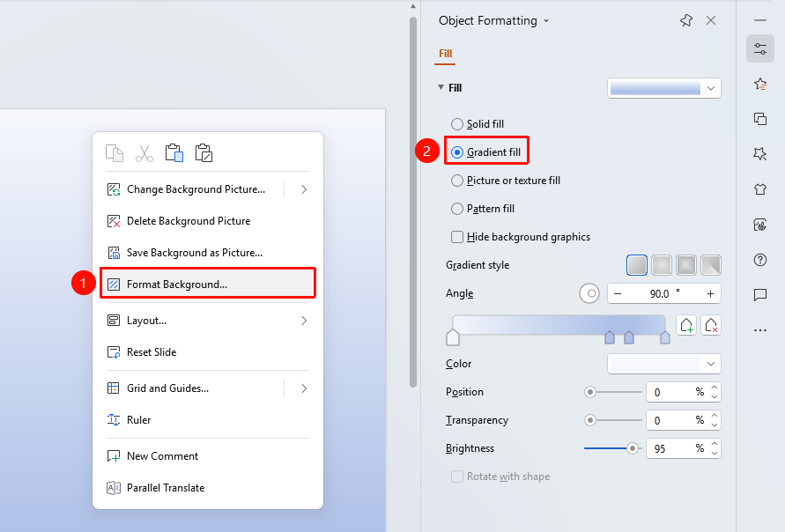Click the three-dots more sidebar icon
Viewport: 785px width, 532px height.
[760, 330]
